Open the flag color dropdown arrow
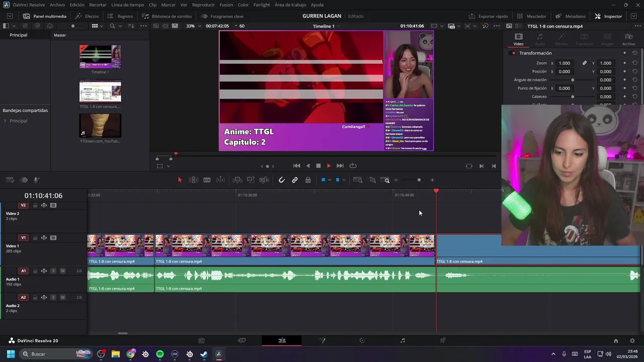The image size is (644, 362). 330,180
